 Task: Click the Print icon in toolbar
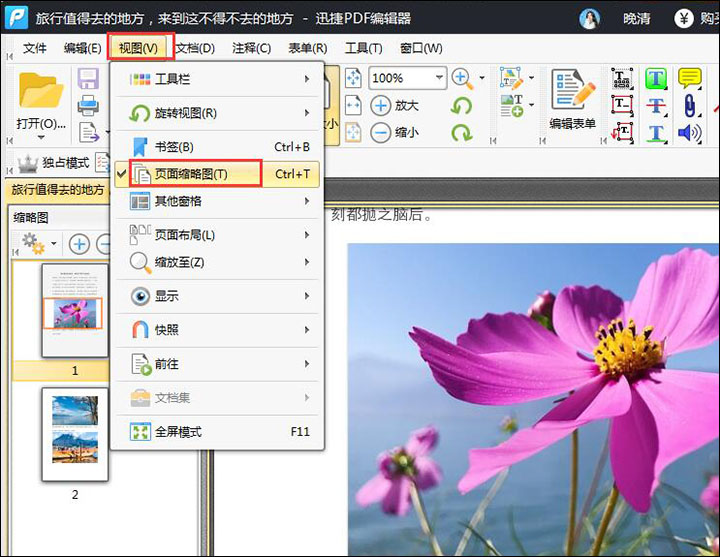point(88,105)
